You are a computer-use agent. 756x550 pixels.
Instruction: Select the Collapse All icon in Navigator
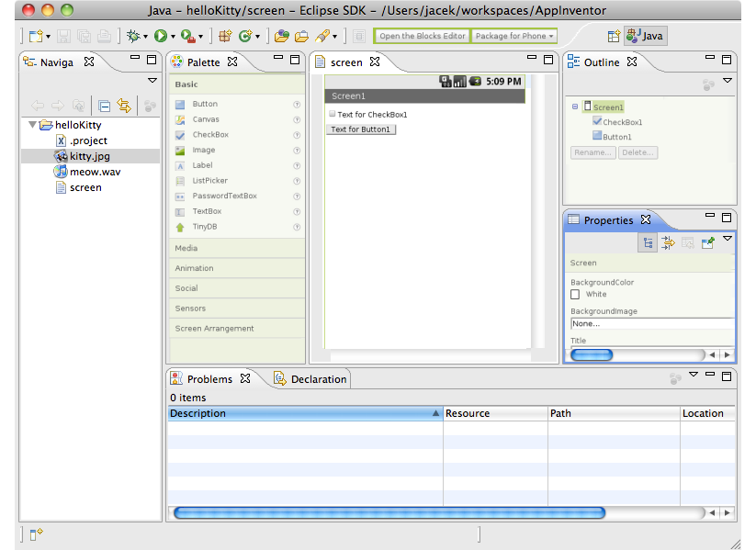click(104, 106)
